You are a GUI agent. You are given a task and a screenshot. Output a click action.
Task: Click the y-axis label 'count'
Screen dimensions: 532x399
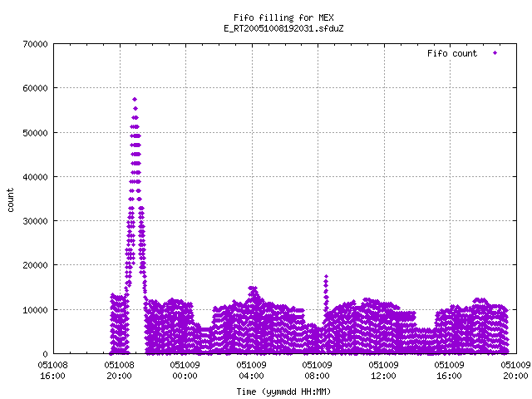click(x=11, y=200)
